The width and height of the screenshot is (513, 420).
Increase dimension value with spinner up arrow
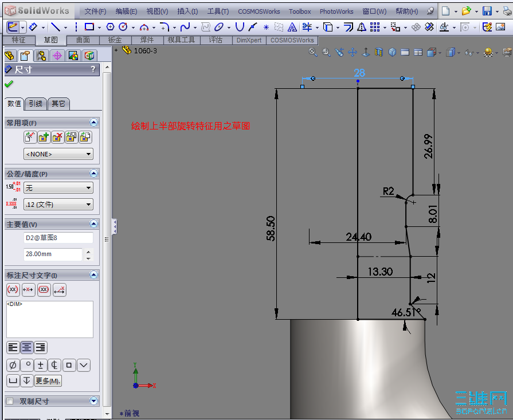[89, 252]
